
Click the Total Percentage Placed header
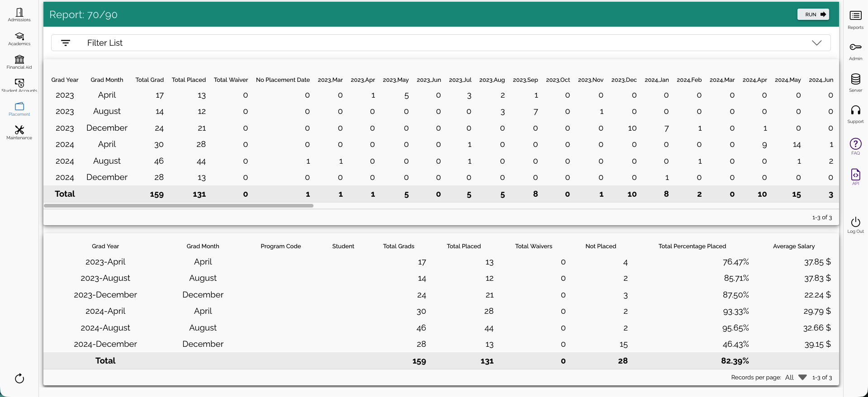(692, 246)
